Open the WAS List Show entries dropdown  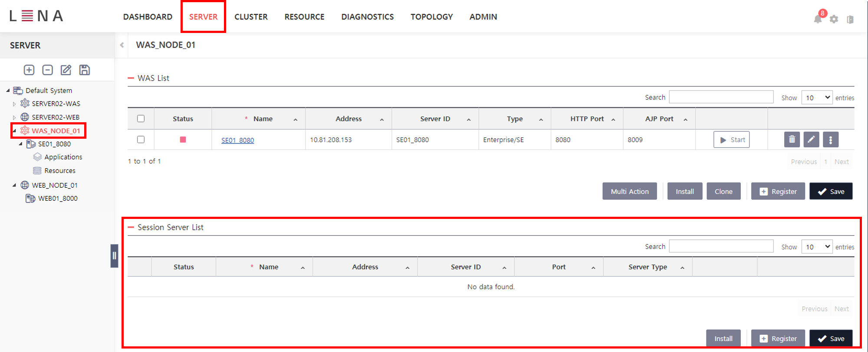817,98
